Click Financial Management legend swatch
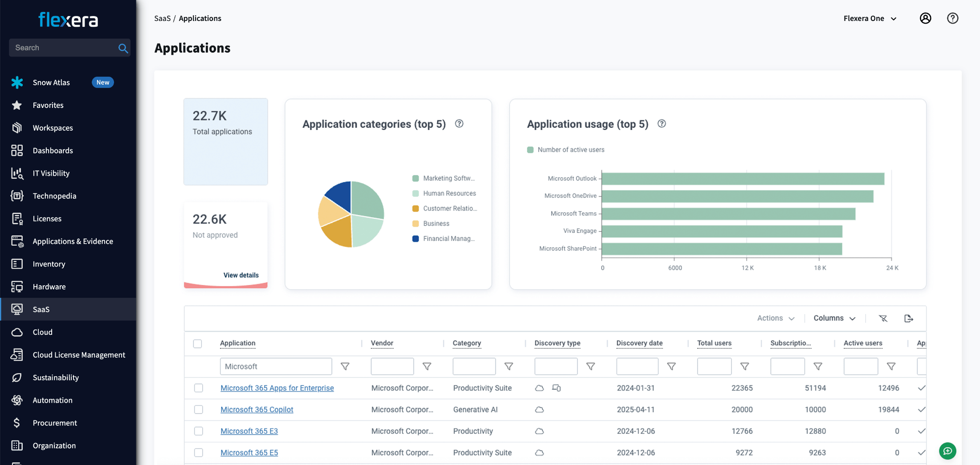Screen dimensions: 980x465 point(416,239)
